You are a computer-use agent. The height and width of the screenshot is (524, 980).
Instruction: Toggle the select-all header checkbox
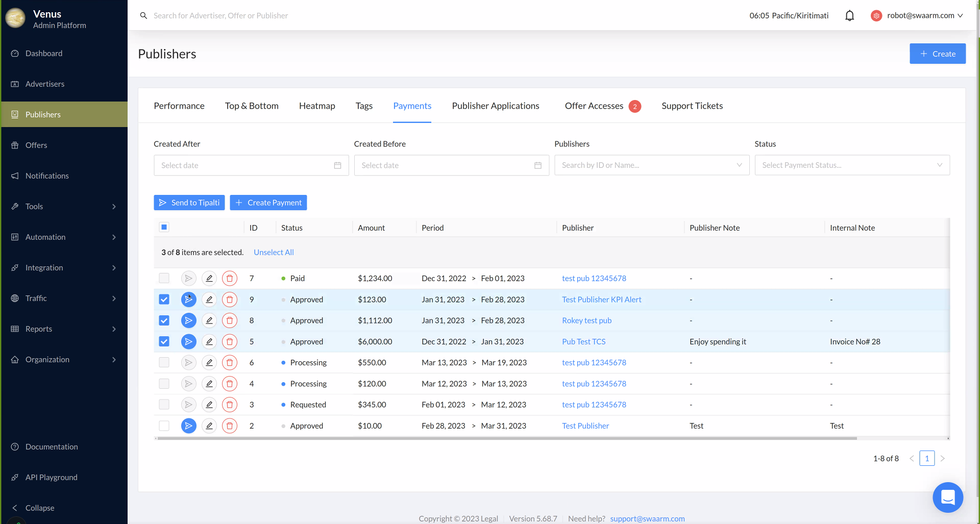[164, 228]
